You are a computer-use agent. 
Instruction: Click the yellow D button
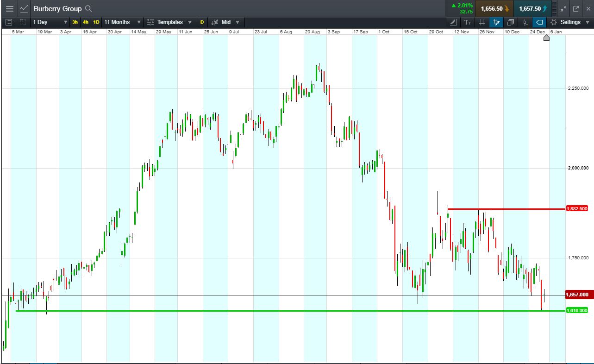202,22
